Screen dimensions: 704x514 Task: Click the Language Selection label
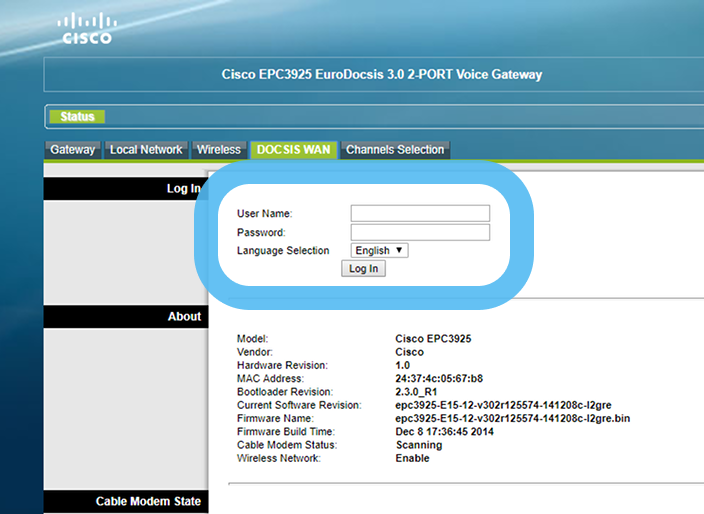(283, 251)
